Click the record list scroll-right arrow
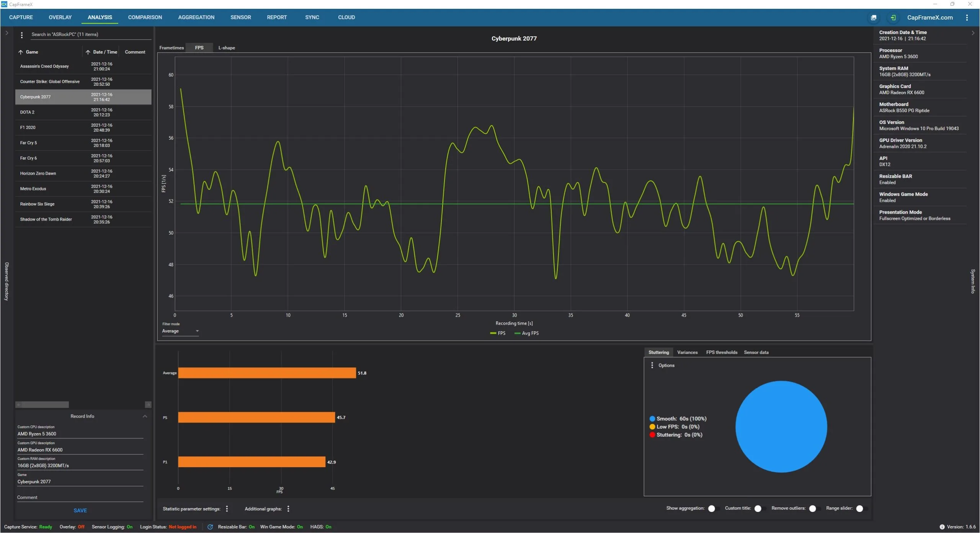The width and height of the screenshot is (980, 533). (x=148, y=405)
